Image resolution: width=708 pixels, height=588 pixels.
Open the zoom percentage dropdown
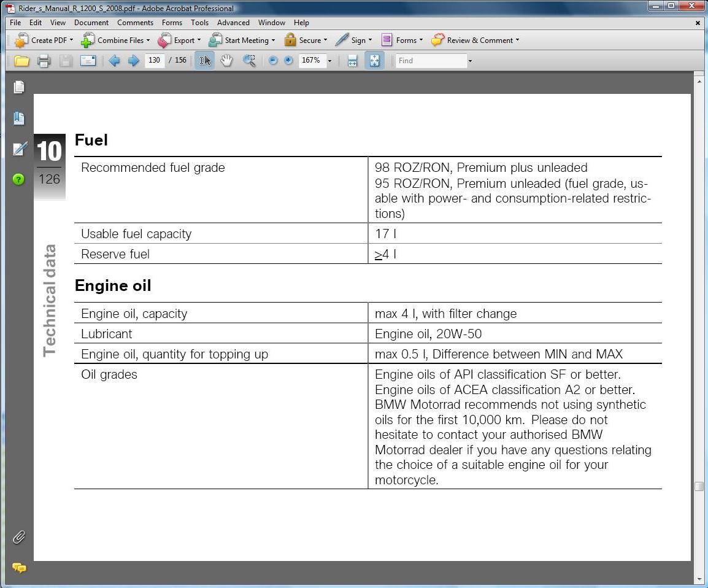click(x=329, y=61)
